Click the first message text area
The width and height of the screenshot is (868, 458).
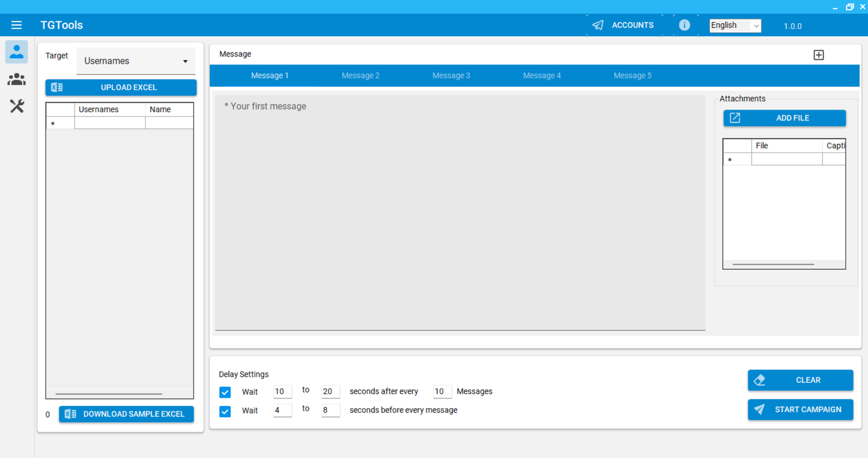(x=460, y=212)
